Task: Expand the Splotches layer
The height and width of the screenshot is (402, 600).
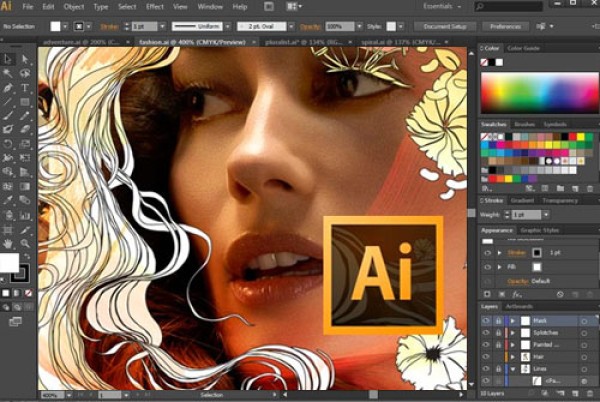Action: click(x=511, y=332)
